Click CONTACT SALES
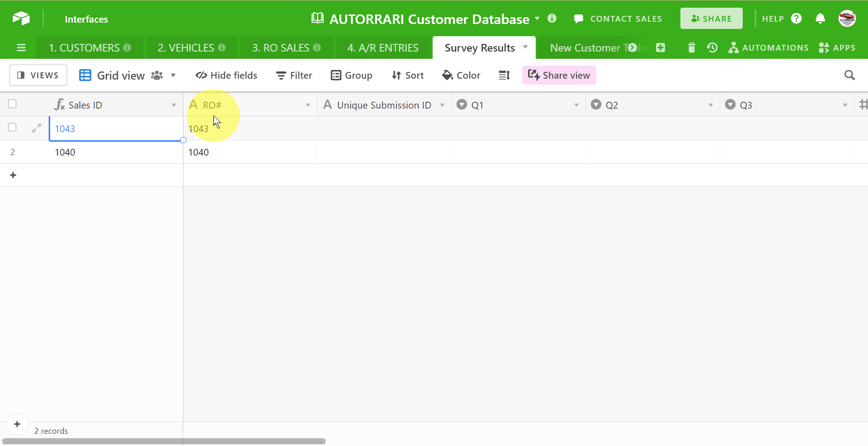 click(618, 19)
